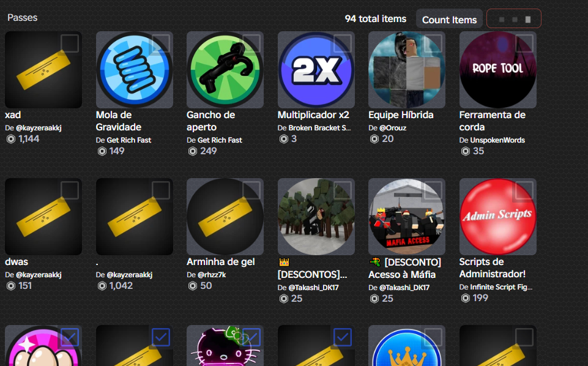Select the Equipe Híbrida checkbox
Viewport: 588px width, 366px height.
tap(433, 43)
